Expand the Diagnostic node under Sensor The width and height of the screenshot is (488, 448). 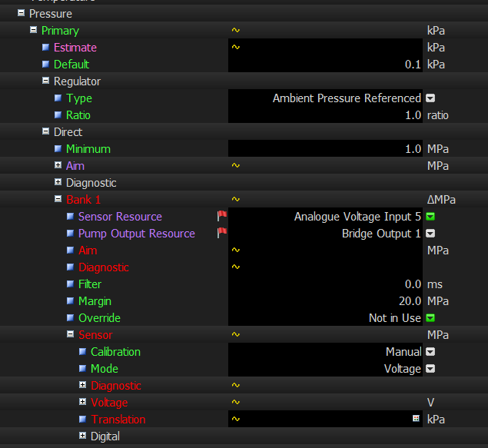click(x=82, y=385)
